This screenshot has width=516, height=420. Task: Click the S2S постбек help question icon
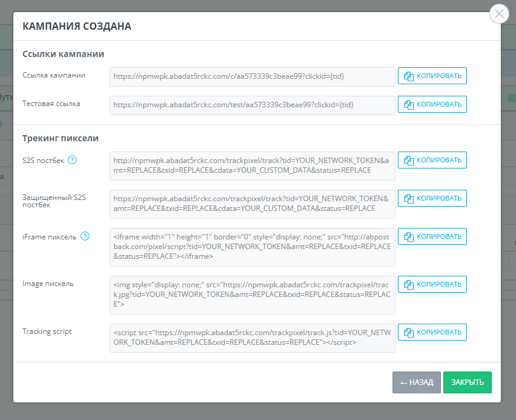(x=73, y=160)
